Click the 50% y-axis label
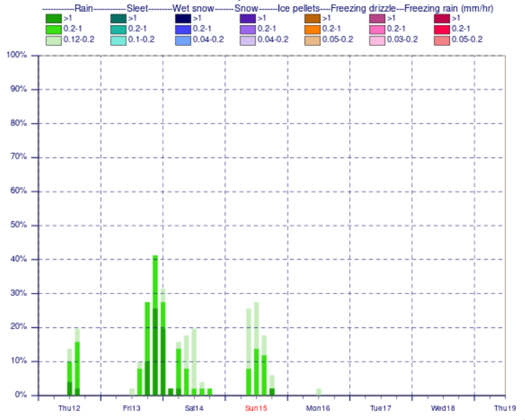Viewport: 525px width, 420px height. (17, 225)
